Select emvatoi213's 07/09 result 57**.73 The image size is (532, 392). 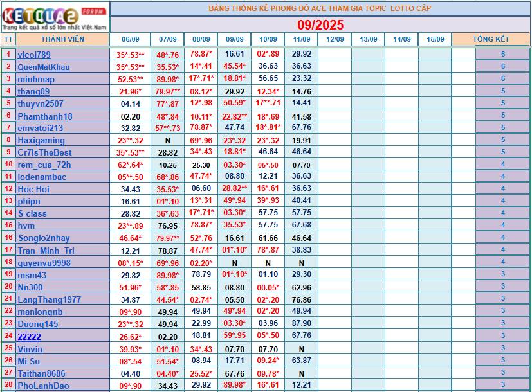point(168,128)
